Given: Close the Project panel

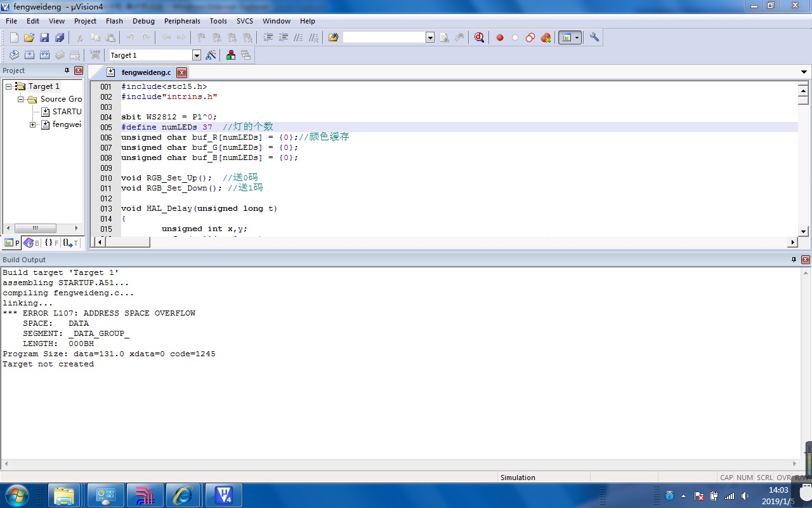Looking at the screenshot, I should [79, 70].
